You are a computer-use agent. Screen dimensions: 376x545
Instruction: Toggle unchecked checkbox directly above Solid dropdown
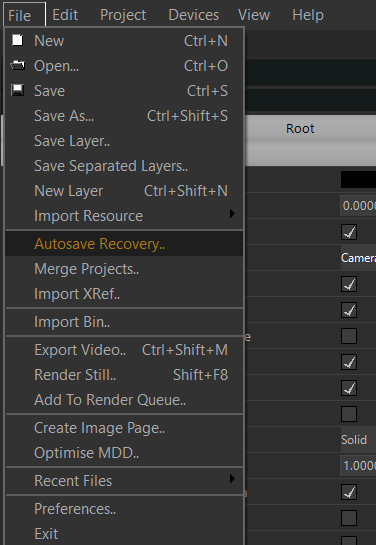(x=349, y=414)
